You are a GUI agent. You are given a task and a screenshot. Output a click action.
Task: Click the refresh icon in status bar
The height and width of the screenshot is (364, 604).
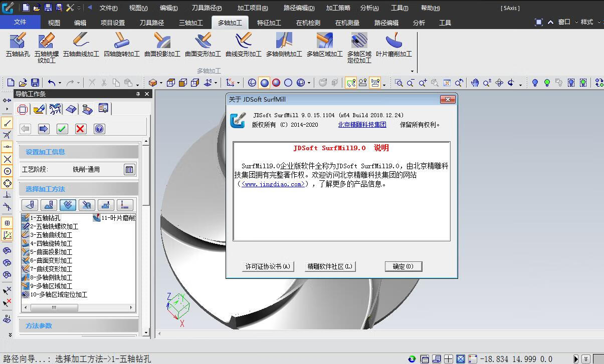[412, 359]
